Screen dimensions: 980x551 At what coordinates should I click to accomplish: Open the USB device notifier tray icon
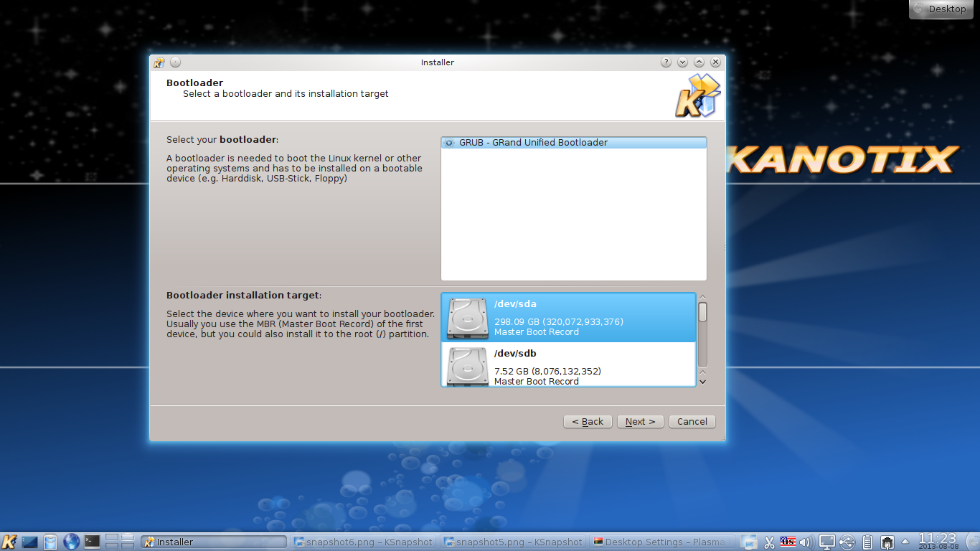point(847,542)
